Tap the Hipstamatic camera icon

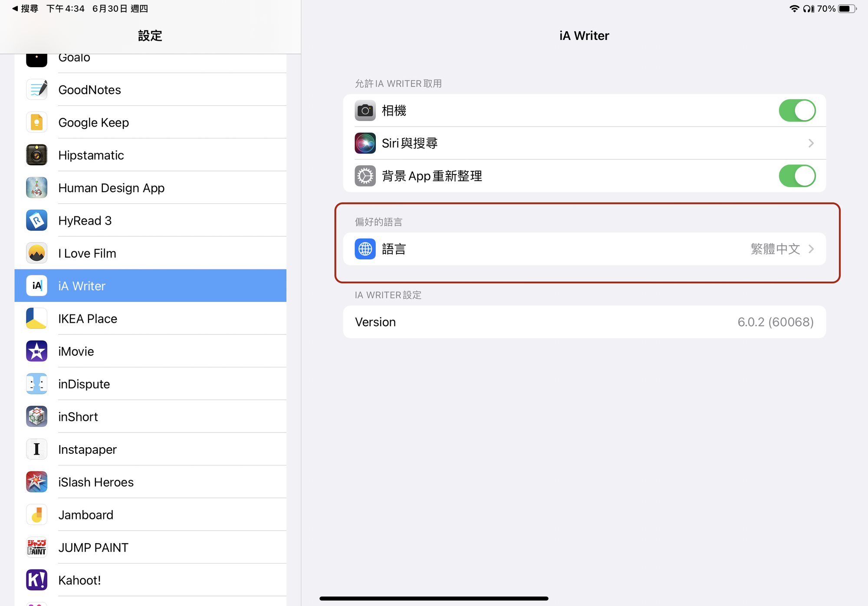pos(37,155)
